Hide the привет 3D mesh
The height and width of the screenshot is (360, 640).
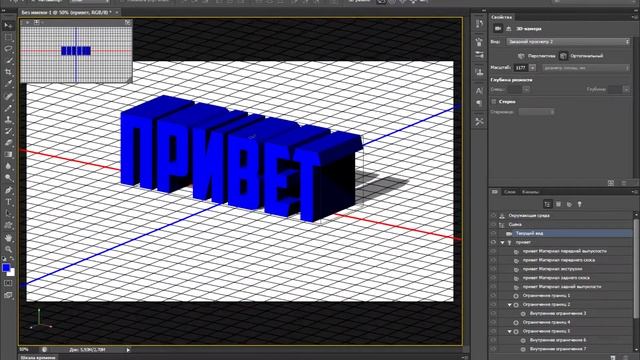pos(493,242)
